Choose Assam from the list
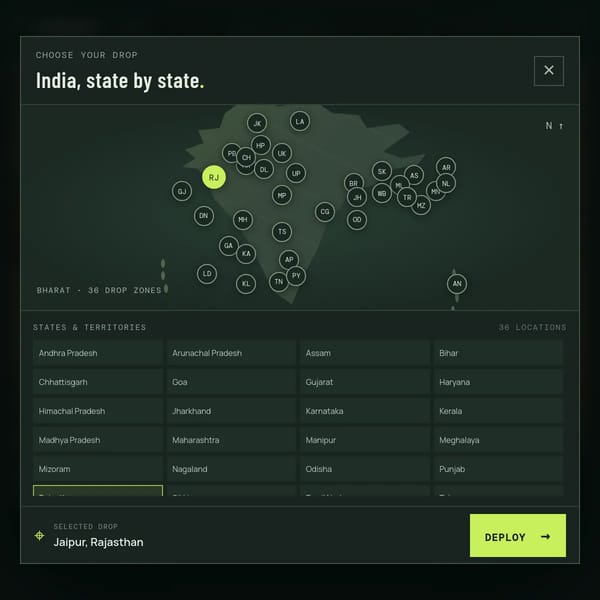 365,353
